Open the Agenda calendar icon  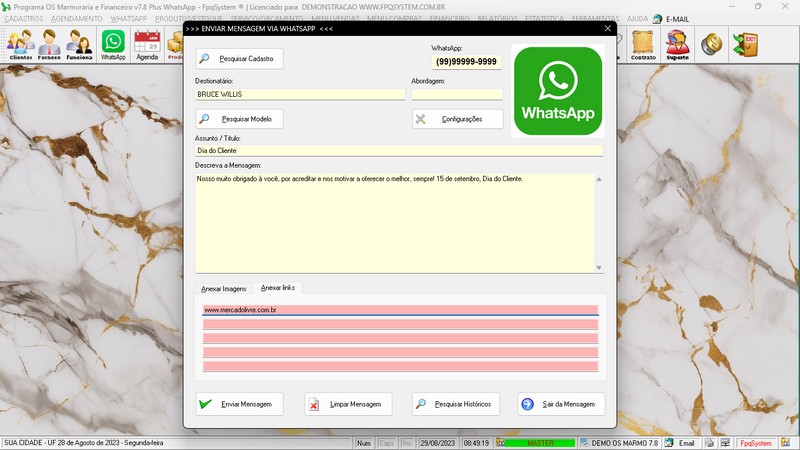tap(147, 44)
